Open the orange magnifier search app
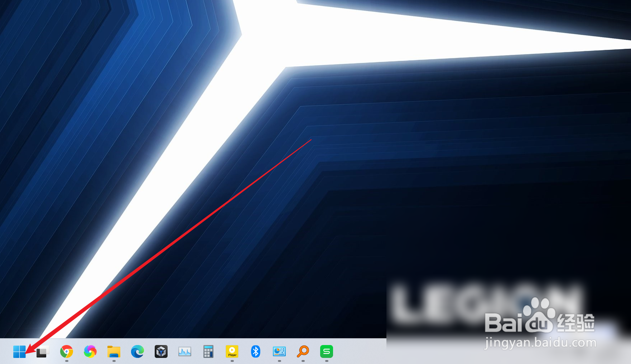Viewport: 631px width, 364px height. point(303,351)
